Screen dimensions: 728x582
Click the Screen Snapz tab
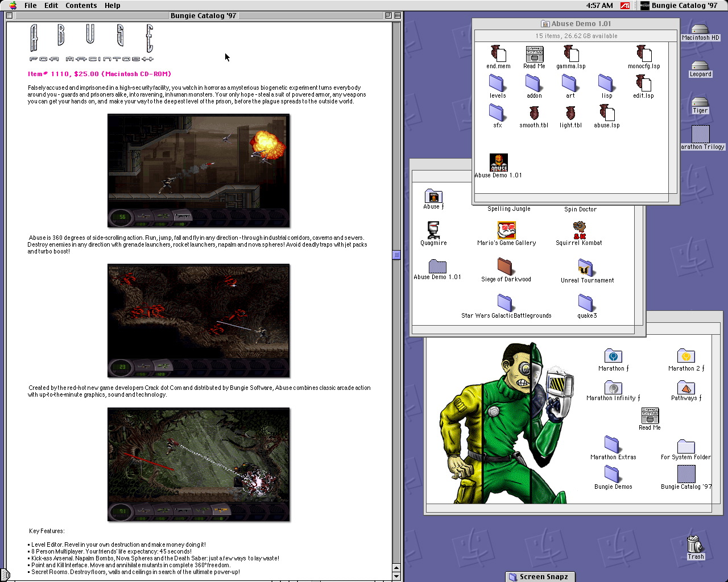539,576
